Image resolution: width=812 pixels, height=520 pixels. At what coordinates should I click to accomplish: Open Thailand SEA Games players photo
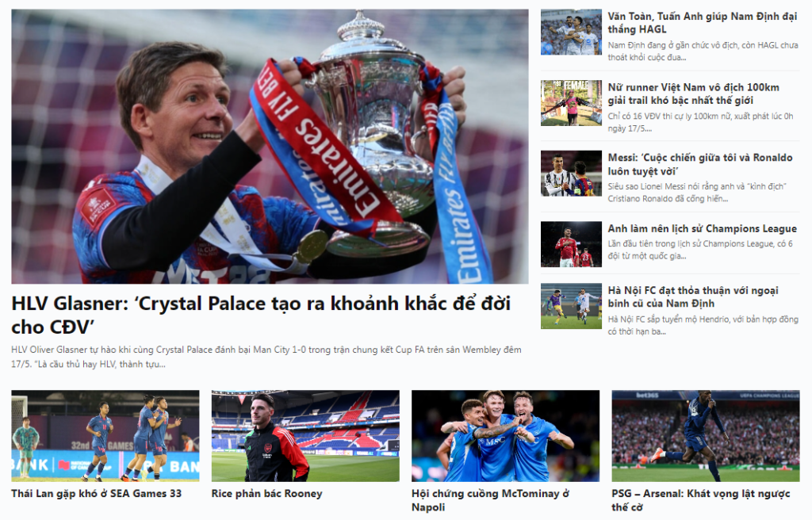point(105,436)
